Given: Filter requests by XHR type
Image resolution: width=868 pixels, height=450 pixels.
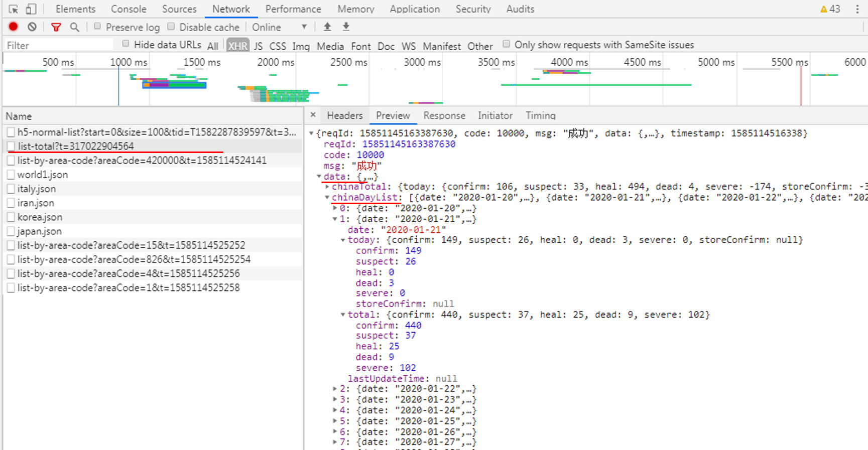Looking at the screenshot, I should pyautogui.click(x=237, y=46).
